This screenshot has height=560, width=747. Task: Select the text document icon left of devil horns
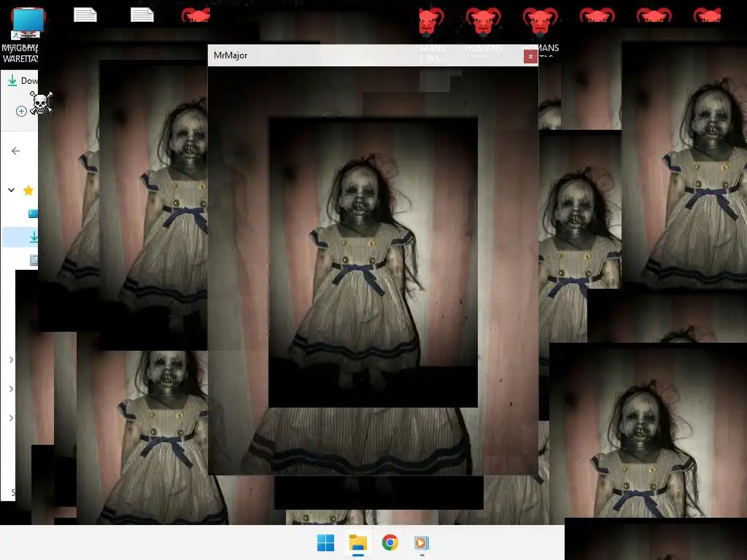[x=142, y=15]
